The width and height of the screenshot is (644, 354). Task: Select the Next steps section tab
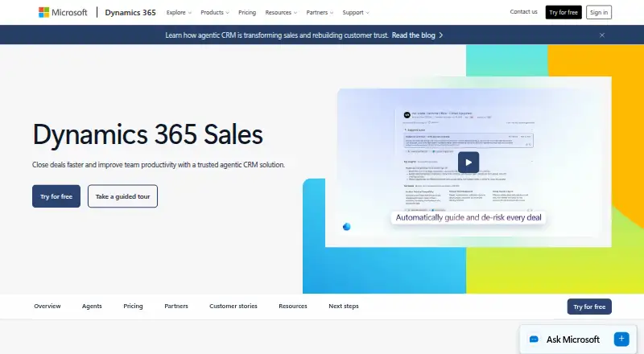click(x=344, y=306)
